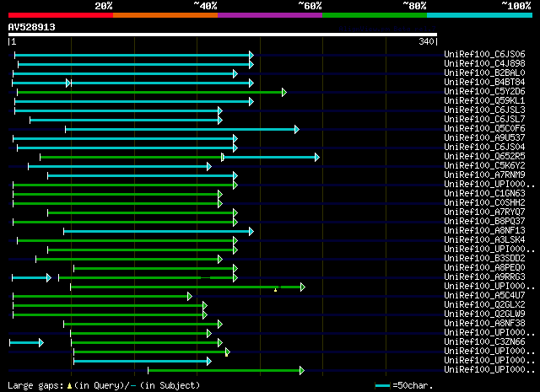This screenshot has width=540, height=392.
Task: Click the cyan alignment bar for Q59KL1
Action: (132, 101)
